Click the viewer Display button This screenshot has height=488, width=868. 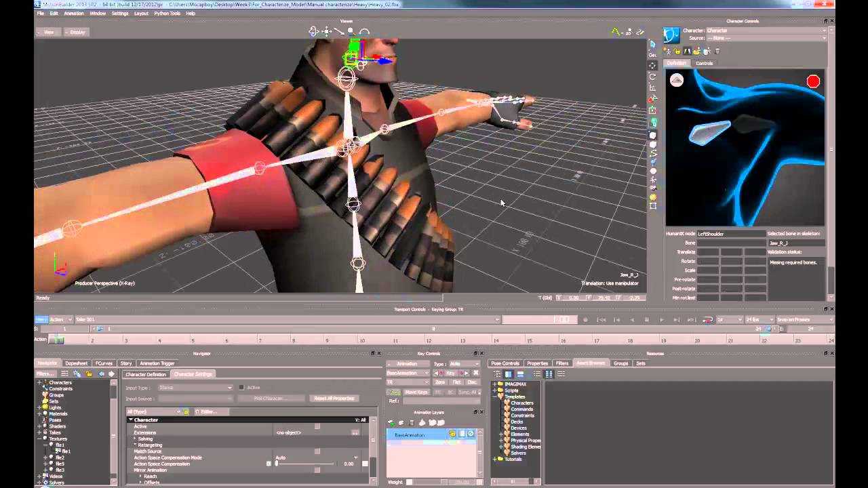[x=76, y=32]
